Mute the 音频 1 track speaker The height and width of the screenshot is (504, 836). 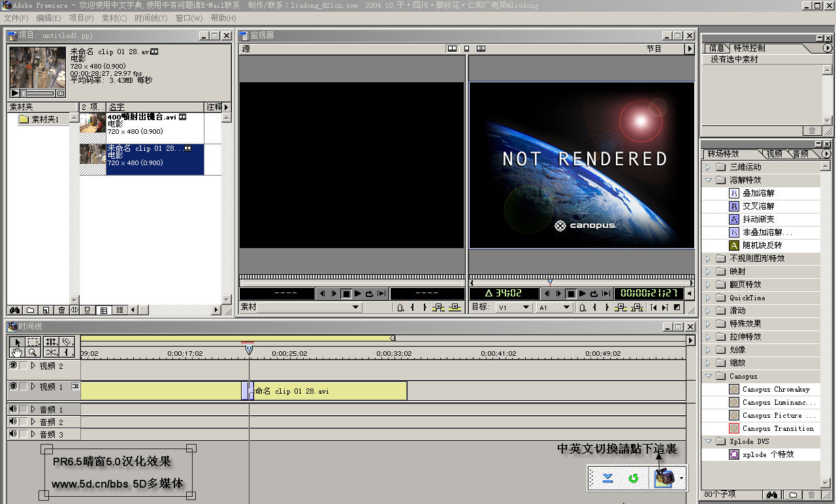click(12, 409)
